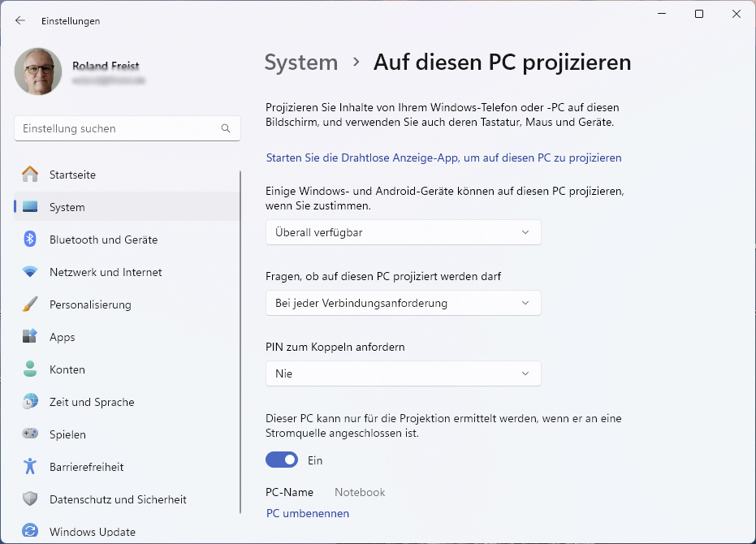Click the Einstellung suchen search field
The width and height of the screenshot is (756, 544).
[x=127, y=128]
